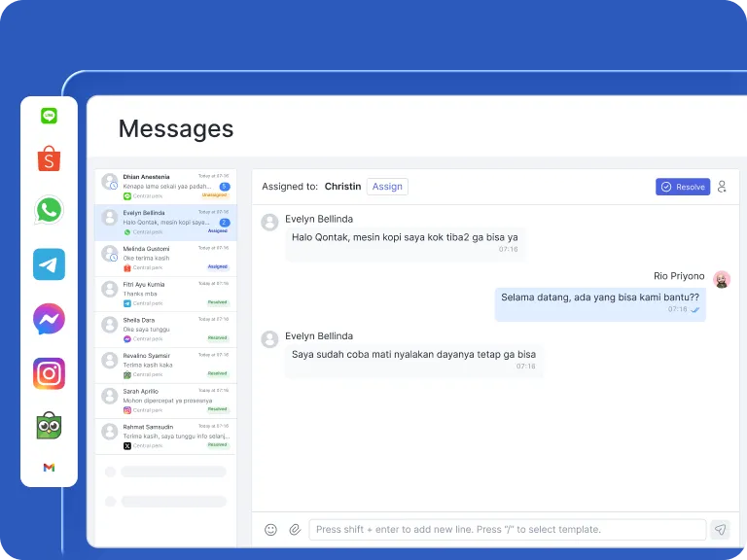Image resolution: width=747 pixels, height=560 pixels.
Task: Click the message input field
Action: pos(507,530)
